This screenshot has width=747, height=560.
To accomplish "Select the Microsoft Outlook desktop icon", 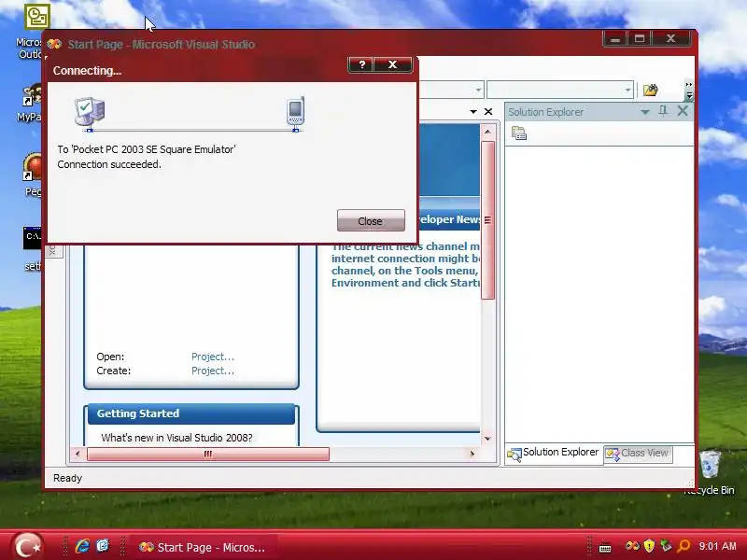I will coord(36,17).
